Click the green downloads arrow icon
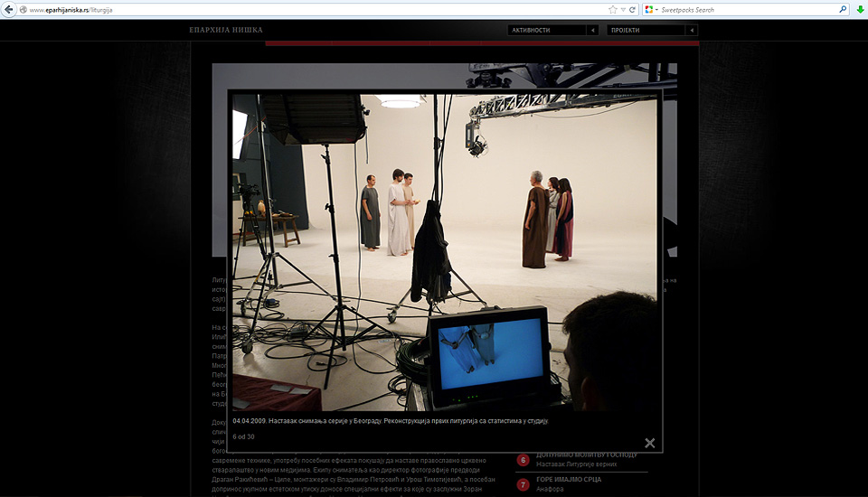This screenshot has height=497, width=868. pyautogui.click(x=858, y=9)
